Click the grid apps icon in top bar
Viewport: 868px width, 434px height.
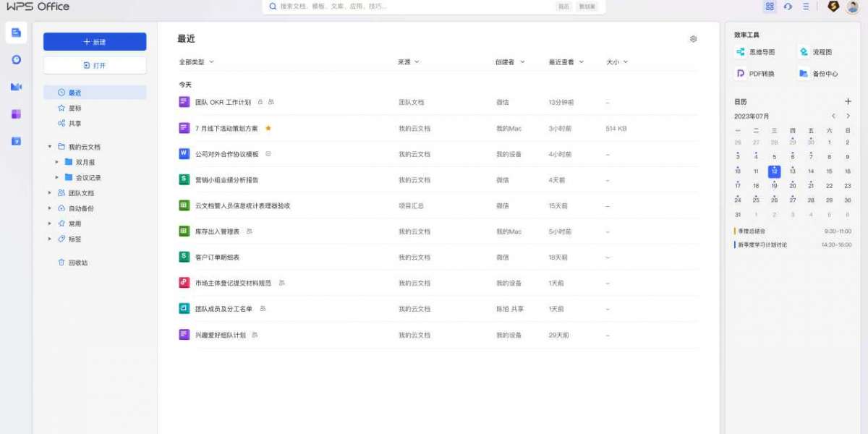770,7
